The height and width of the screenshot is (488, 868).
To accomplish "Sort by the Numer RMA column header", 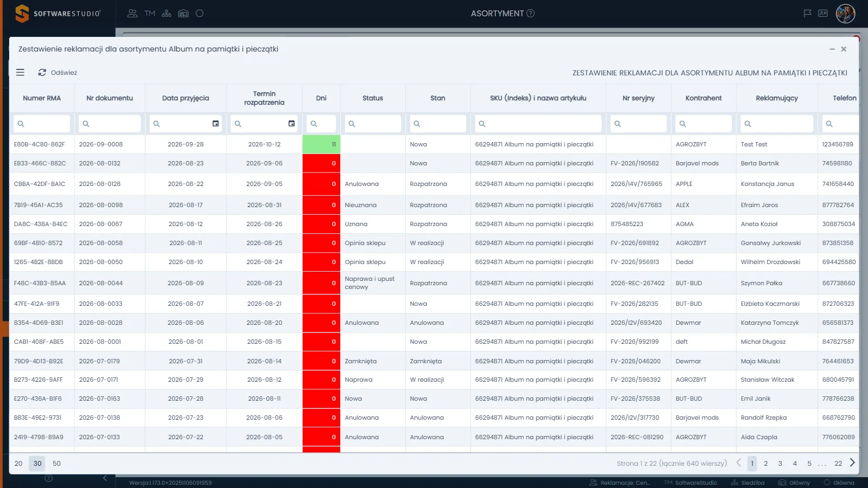I will click(42, 98).
